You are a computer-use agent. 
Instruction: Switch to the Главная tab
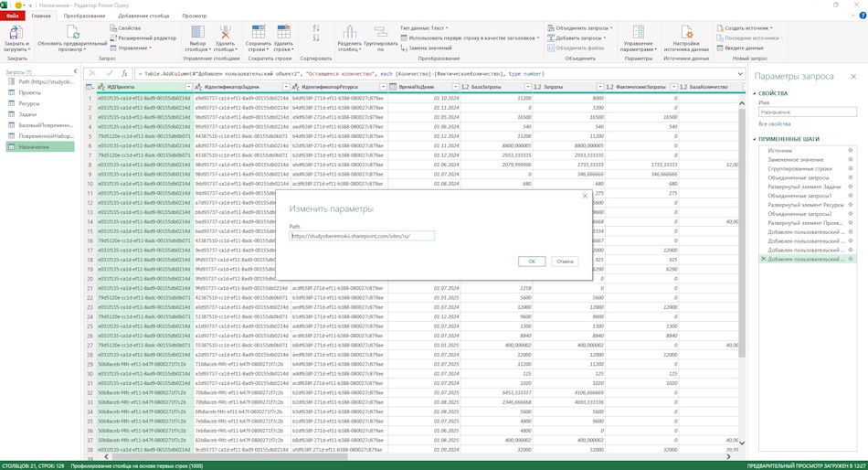click(41, 16)
